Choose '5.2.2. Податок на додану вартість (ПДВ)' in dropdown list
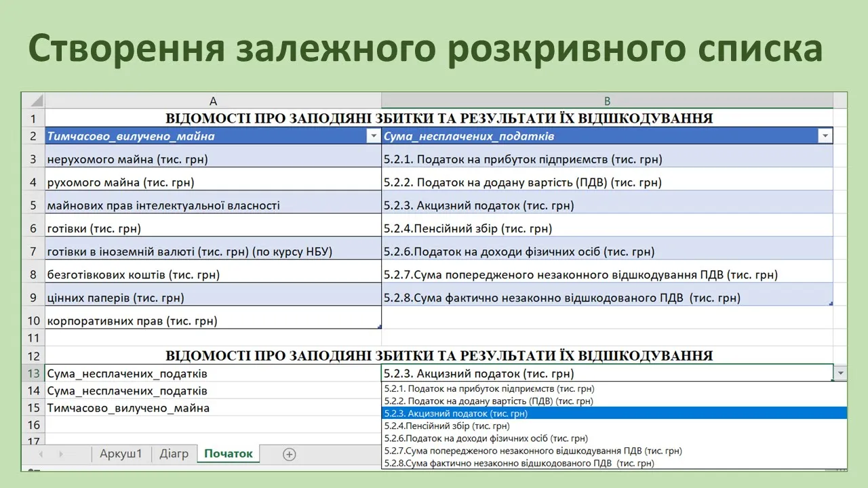This screenshot has height=488, width=868. point(614,401)
